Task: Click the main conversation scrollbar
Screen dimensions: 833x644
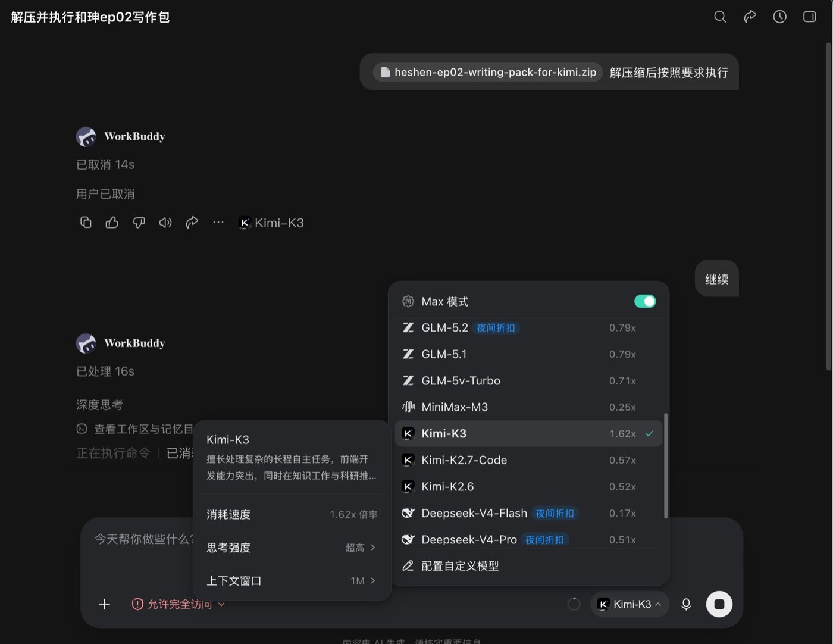Action: click(x=828, y=207)
